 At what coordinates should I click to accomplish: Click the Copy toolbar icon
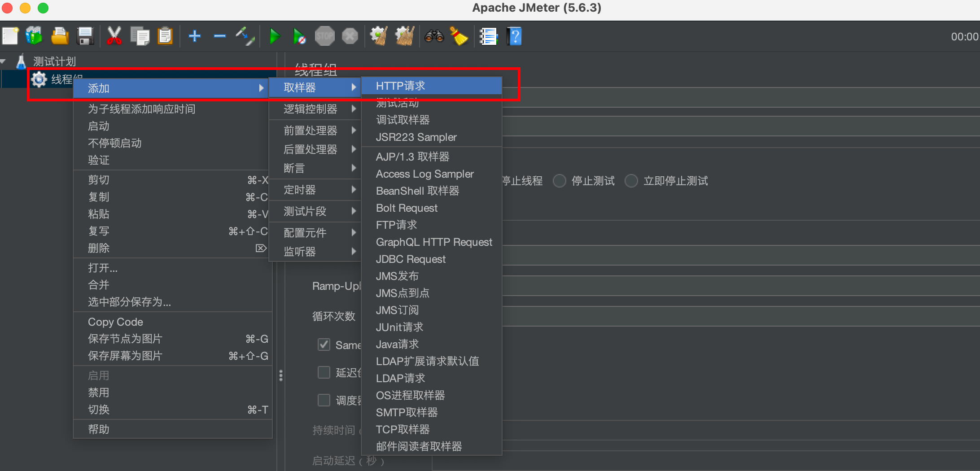click(x=140, y=36)
